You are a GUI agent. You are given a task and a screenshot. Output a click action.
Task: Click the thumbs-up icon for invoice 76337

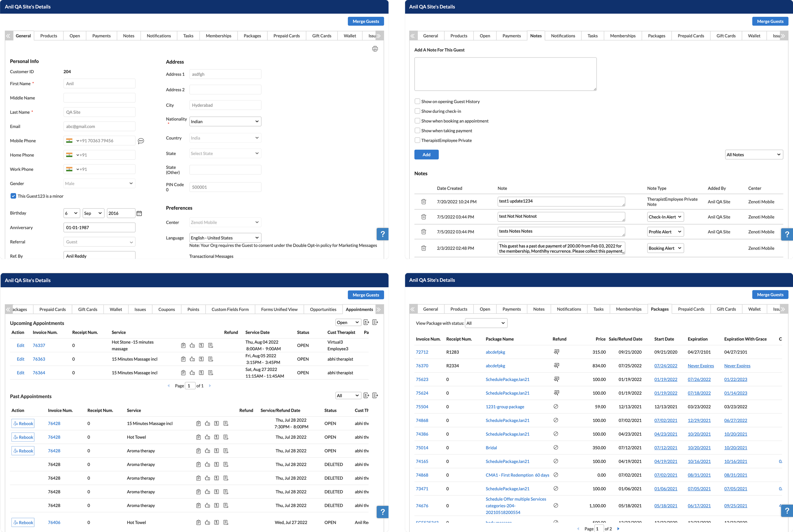coord(192,345)
